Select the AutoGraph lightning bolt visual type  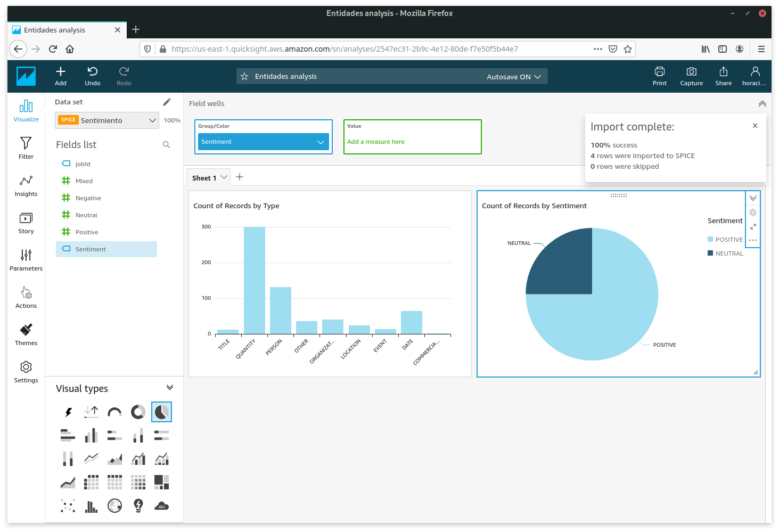pos(68,412)
